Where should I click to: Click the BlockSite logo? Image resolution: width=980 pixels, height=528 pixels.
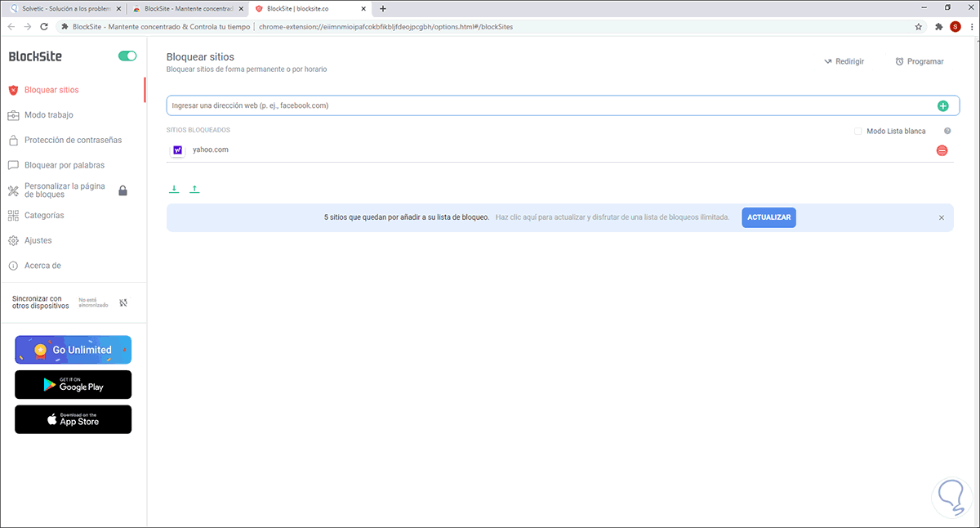pyautogui.click(x=35, y=56)
